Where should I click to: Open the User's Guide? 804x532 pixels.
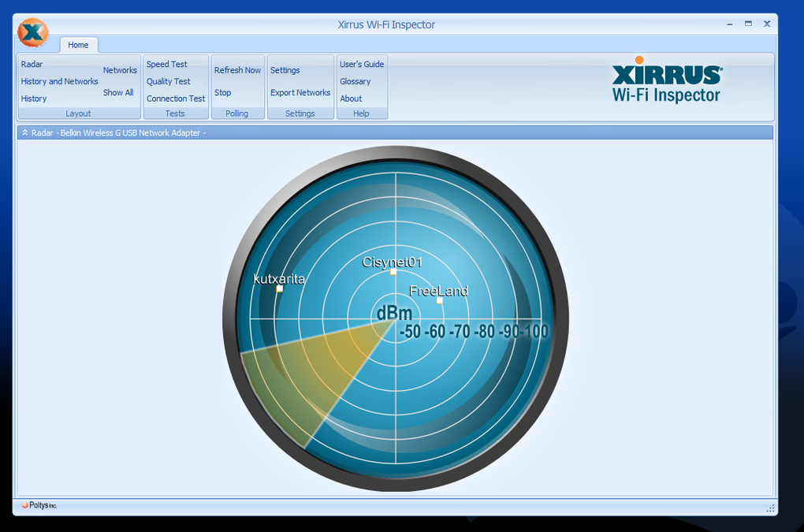pyautogui.click(x=362, y=64)
